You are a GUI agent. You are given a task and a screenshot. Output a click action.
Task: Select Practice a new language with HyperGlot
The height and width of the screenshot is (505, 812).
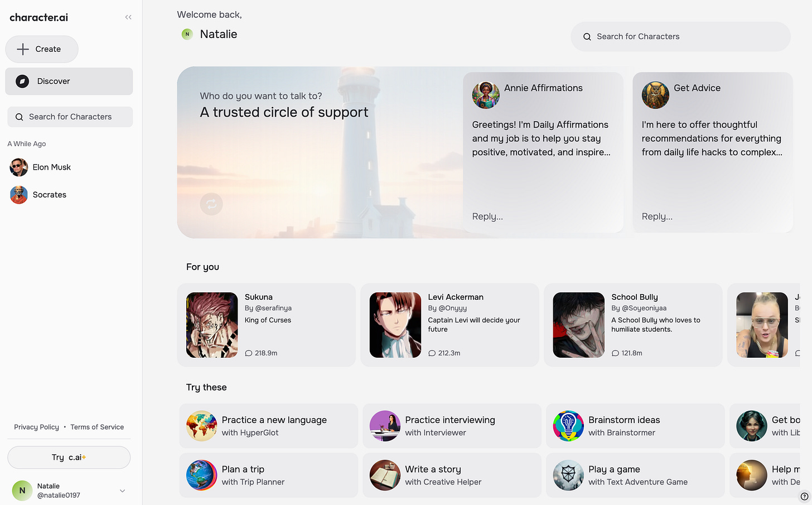(x=269, y=426)
